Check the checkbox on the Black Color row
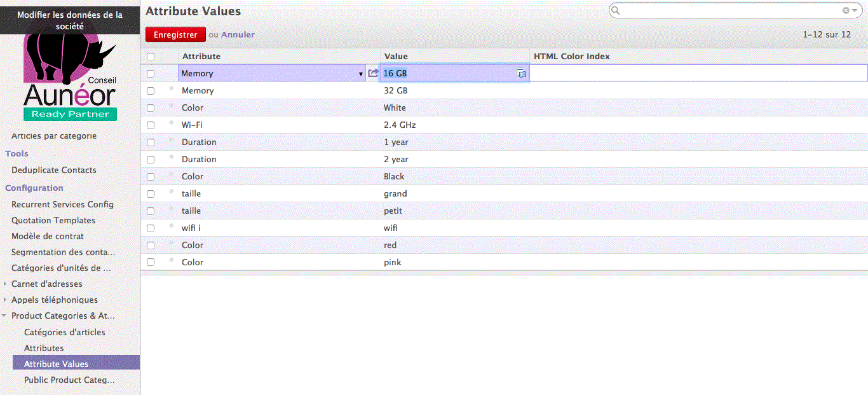 coord(150,176)
